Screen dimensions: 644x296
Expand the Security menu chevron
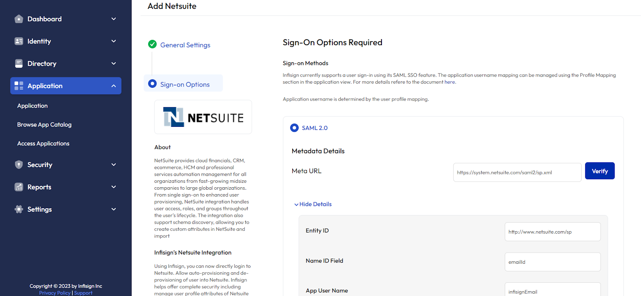[114, 164]
